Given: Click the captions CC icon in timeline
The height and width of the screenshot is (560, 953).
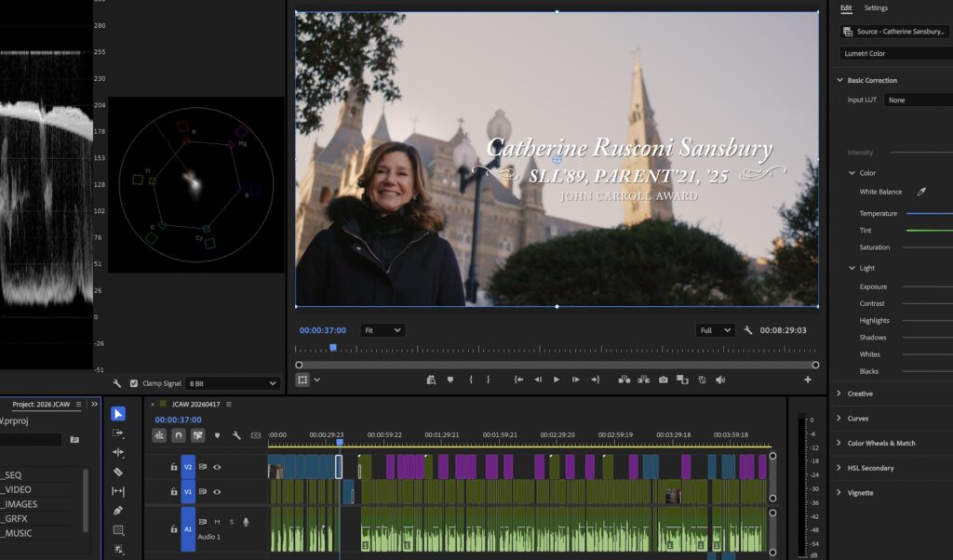Looking at the screenshot, I should 256,435.
